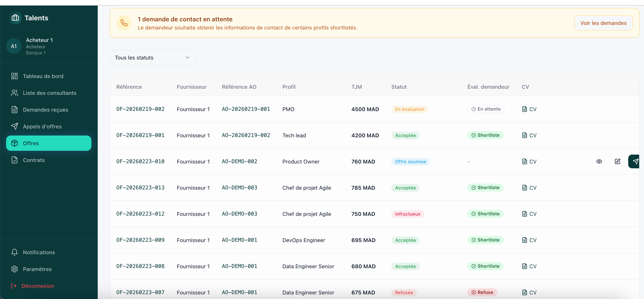Screen dimensions: 644x299
Task: Click the chevron arrow of status filter
Action: point(188,58)
